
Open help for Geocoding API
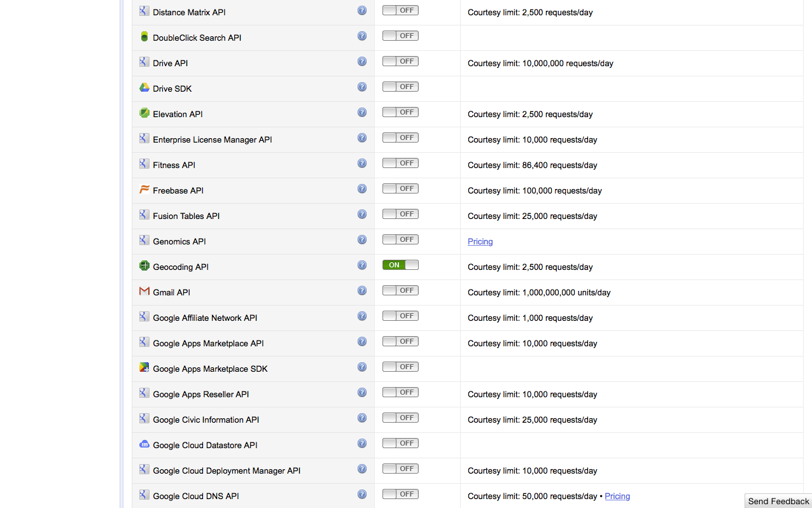[x=362, y=265]
